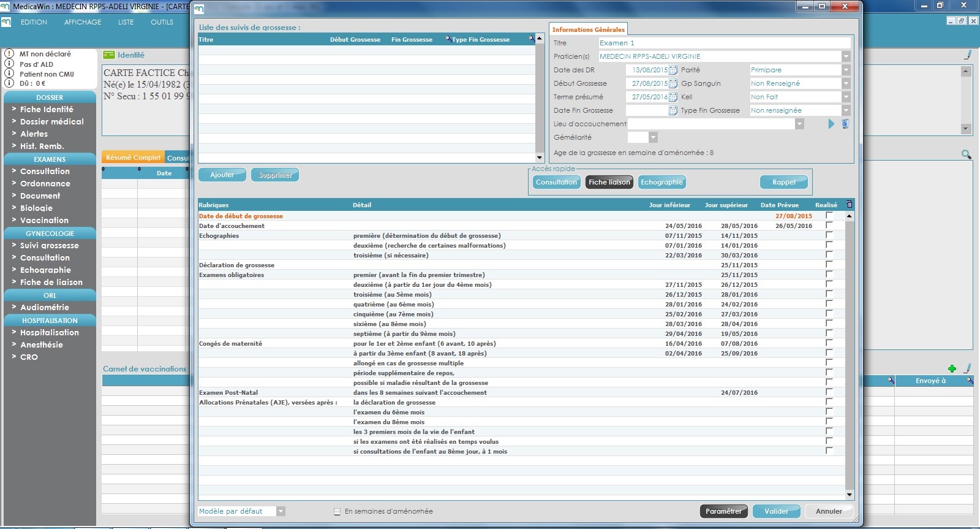Select the Informations Générales tab

pyautogui.click(x=588, y=29)
